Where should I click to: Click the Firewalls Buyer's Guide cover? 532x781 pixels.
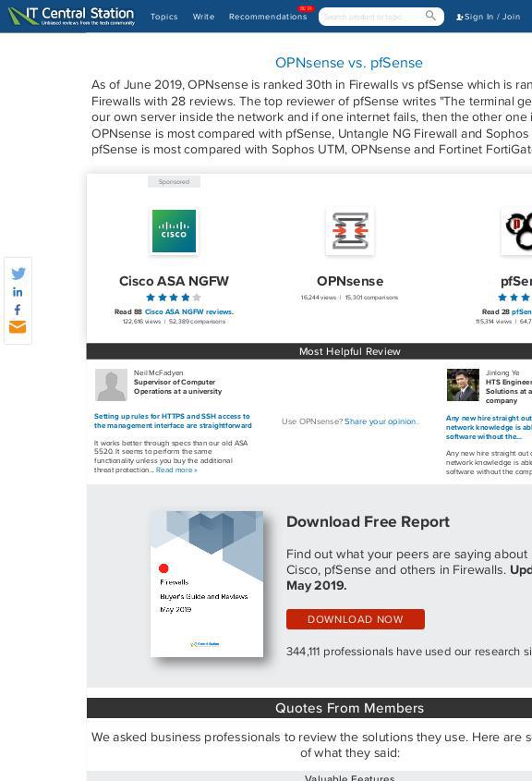[x=207, y=584]
